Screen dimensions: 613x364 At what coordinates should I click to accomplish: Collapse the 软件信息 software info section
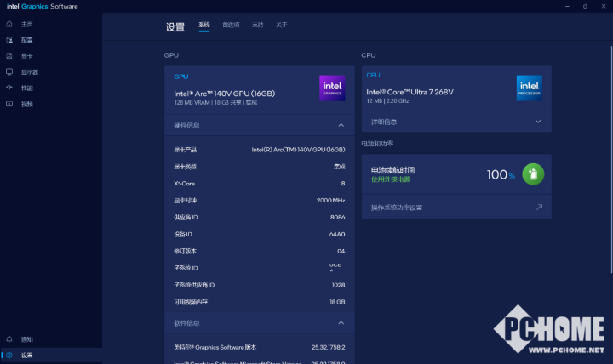tap(341, 323)
